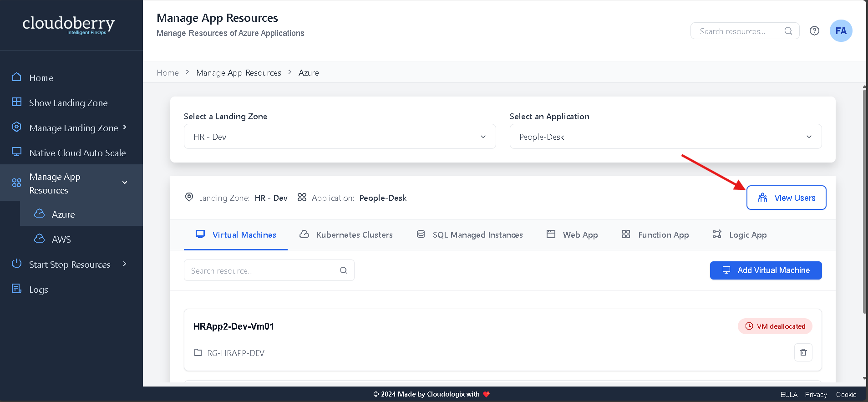
Task: Click the RG-HRAPP-DEV folder icon
Action: click(x=198, y=352)
